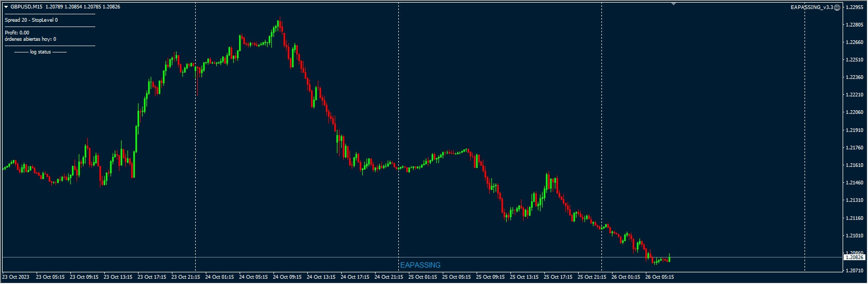Click the '24 Oct 17:15' time label
Screen dimensions: 868x284
point(355,277)
